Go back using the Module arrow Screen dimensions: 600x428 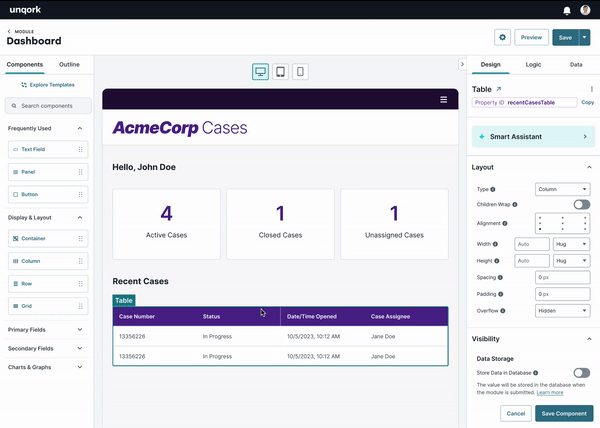tap(9, 31)
